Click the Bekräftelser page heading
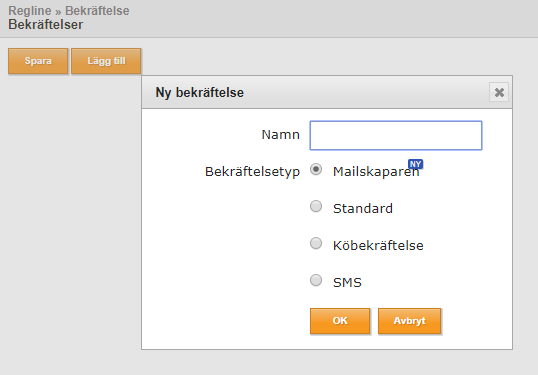The height and width of the screenshot is (375, 538). 46,25
